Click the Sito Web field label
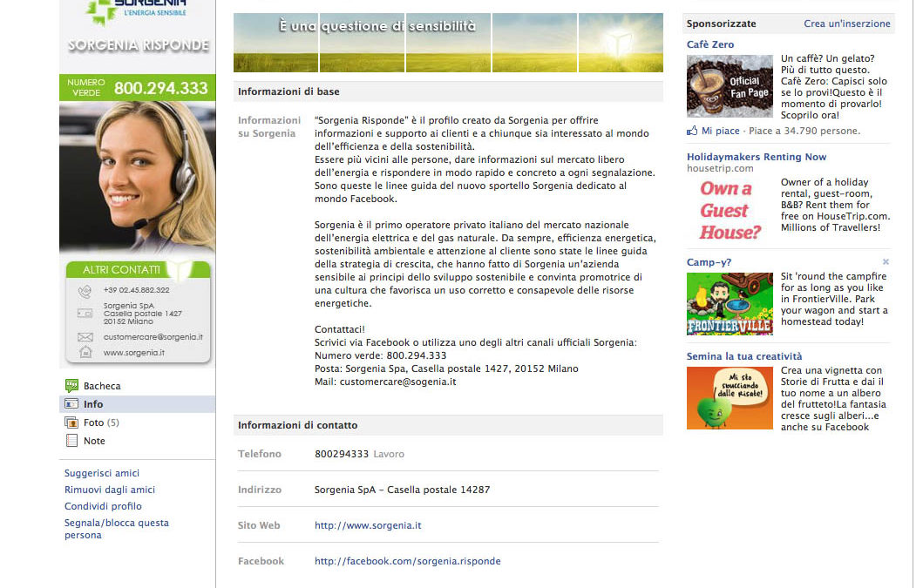 (258, 525)
